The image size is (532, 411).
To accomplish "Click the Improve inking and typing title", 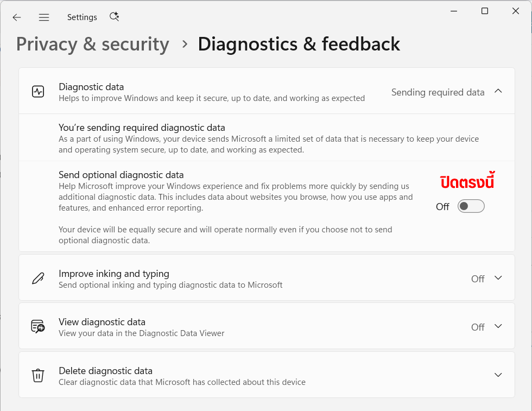I will 114,274.
